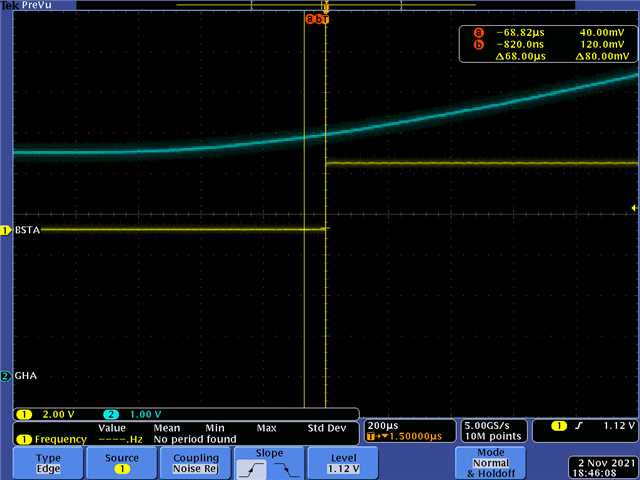
Task: Click the 10M points record length readout
Action: click(493, 436)
